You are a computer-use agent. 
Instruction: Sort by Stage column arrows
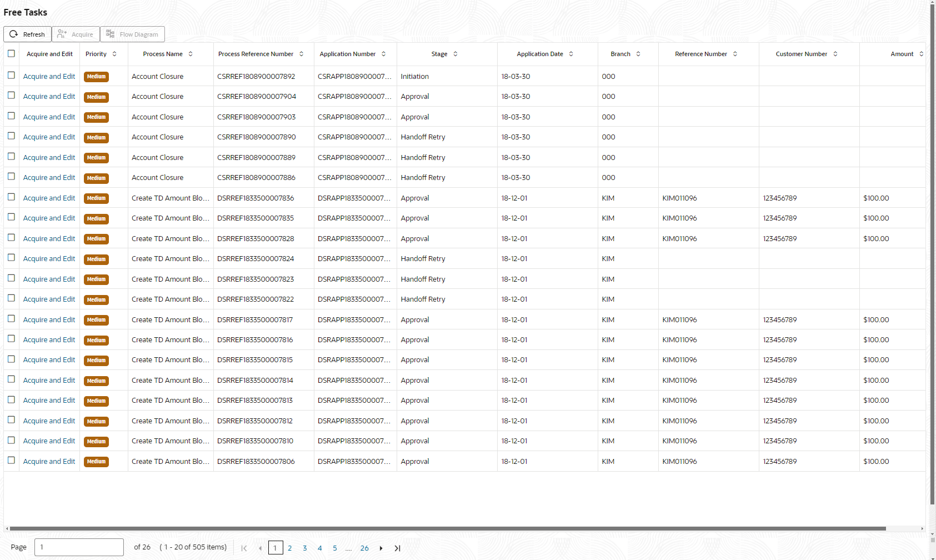pos(456,54)
